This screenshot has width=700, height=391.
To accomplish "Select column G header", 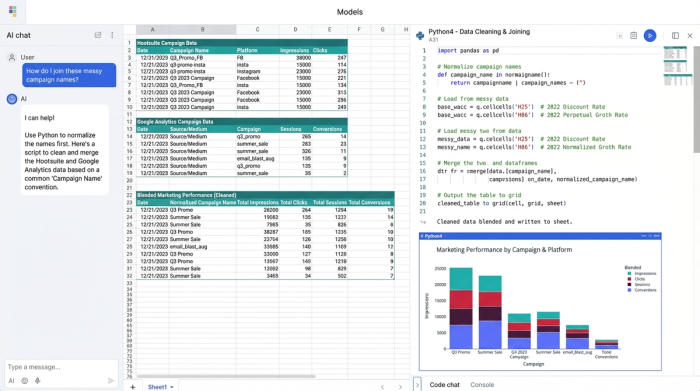I will pos(383,29).
